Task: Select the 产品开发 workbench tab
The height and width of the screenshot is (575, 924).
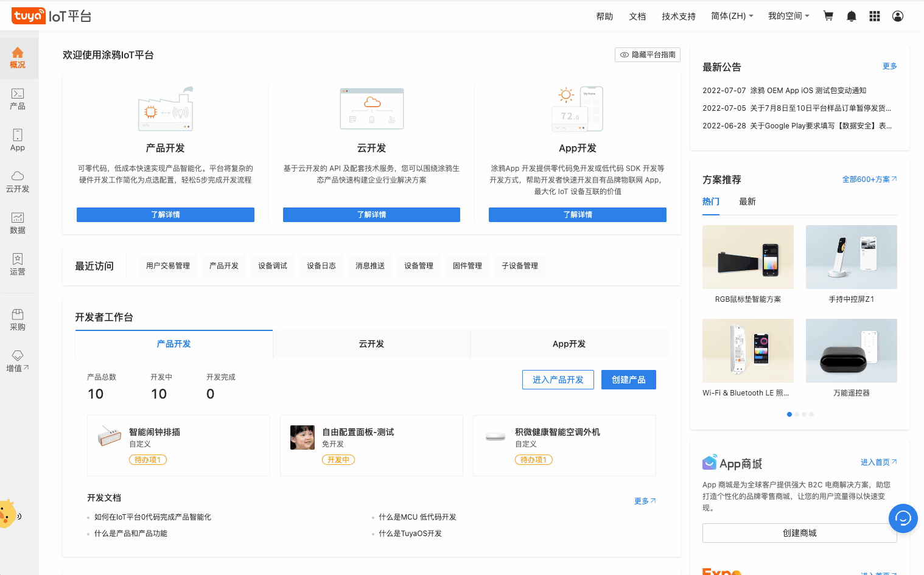Action: pos(174,344)
